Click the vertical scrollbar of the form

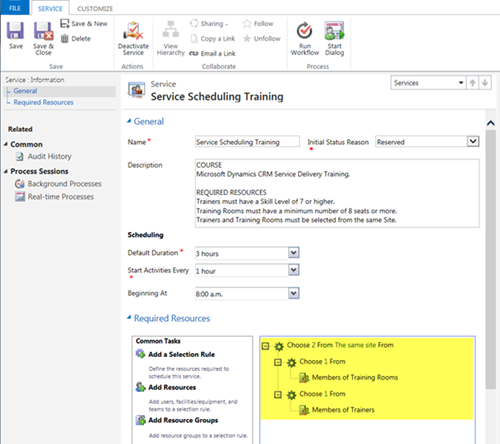pos(490,260)
